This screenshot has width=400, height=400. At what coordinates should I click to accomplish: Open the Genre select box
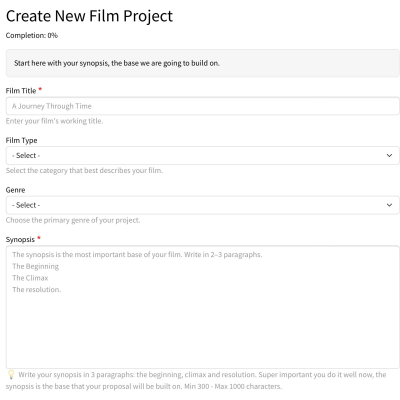203,205
